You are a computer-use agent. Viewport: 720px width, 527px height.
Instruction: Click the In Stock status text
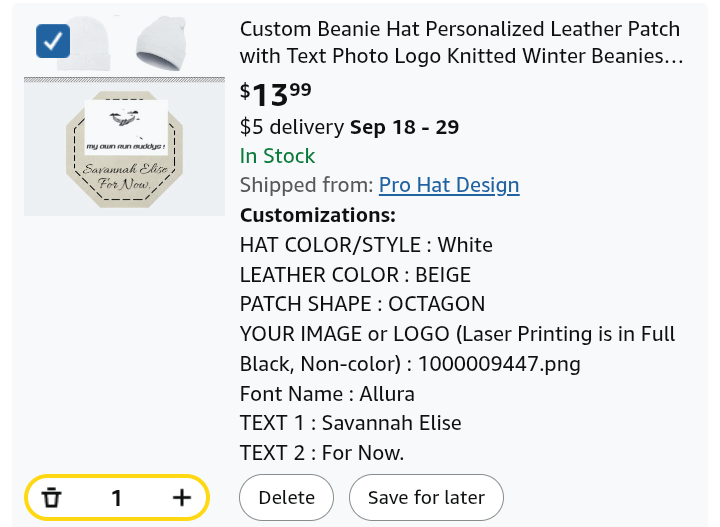click(277, 156)
